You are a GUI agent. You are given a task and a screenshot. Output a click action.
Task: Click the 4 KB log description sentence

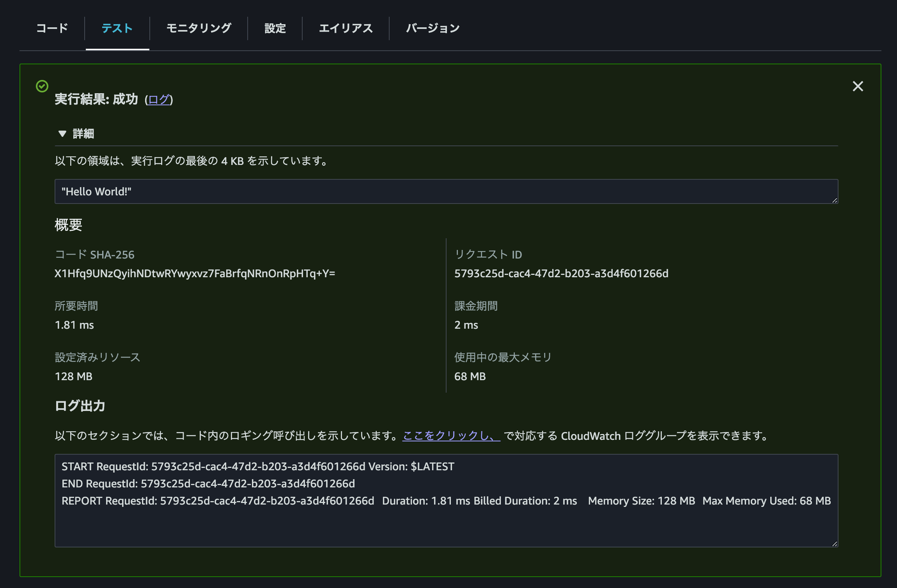[x=192, y=161]
